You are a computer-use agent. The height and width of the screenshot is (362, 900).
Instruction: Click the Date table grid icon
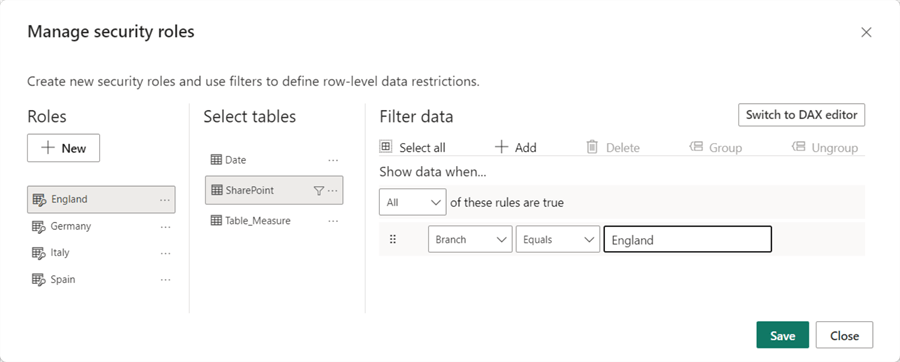[216, 160]
